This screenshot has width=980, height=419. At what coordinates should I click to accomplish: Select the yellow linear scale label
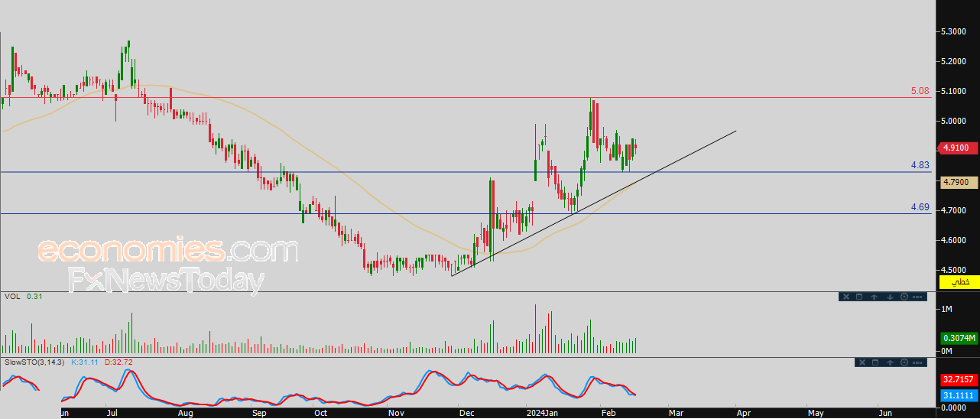click(x=959, y=282)
